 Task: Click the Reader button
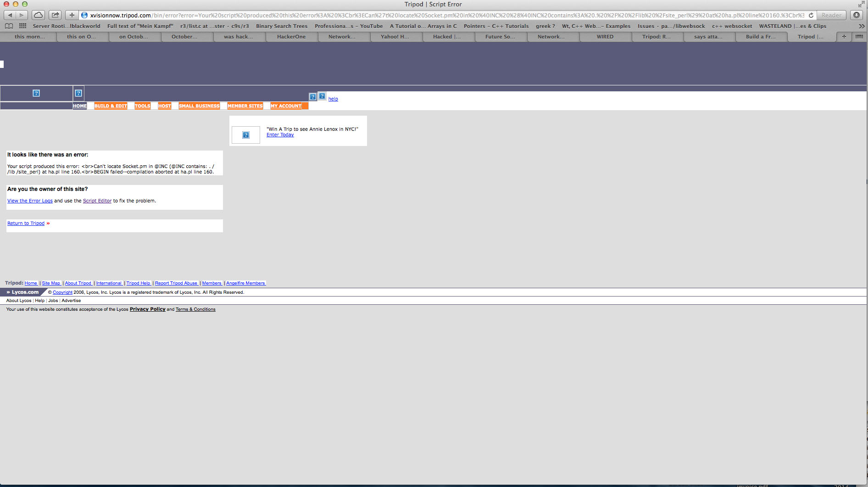coord(831,15)
